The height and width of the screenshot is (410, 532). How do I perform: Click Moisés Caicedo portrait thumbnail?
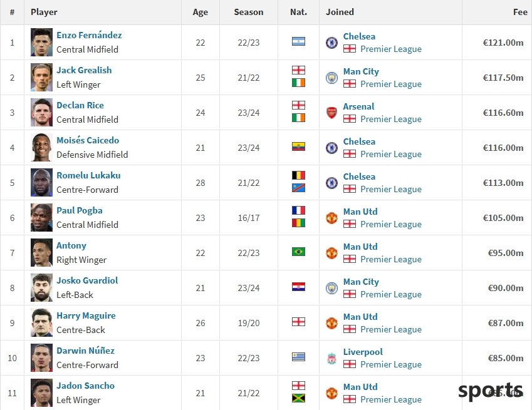click(x=41, y=148)
